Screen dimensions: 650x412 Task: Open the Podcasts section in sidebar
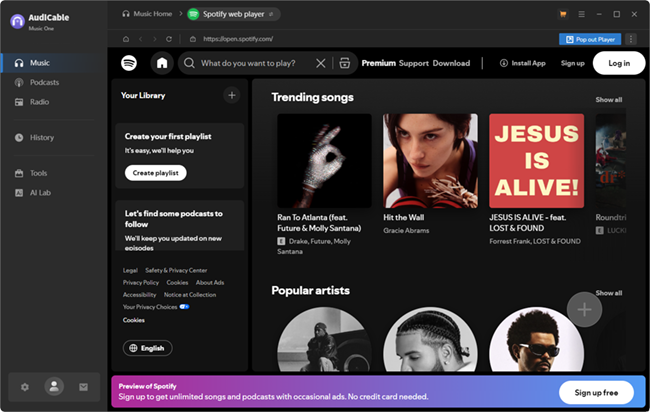54,82
